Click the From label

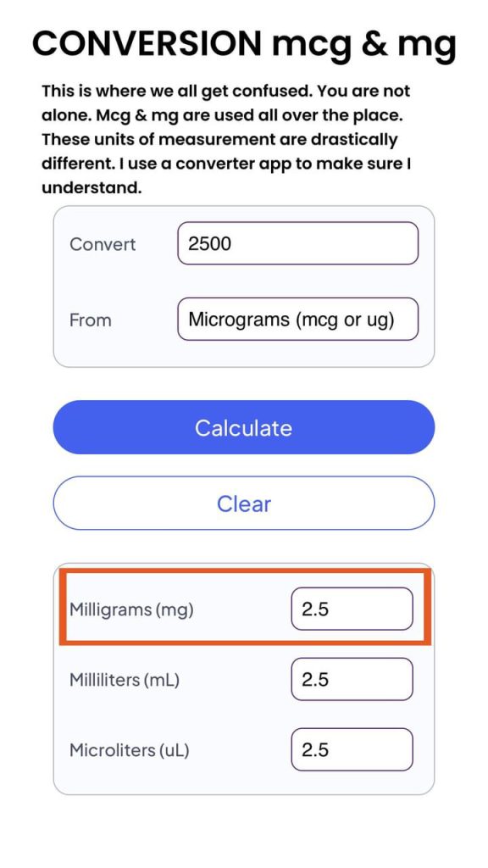[x=90, y=320]
